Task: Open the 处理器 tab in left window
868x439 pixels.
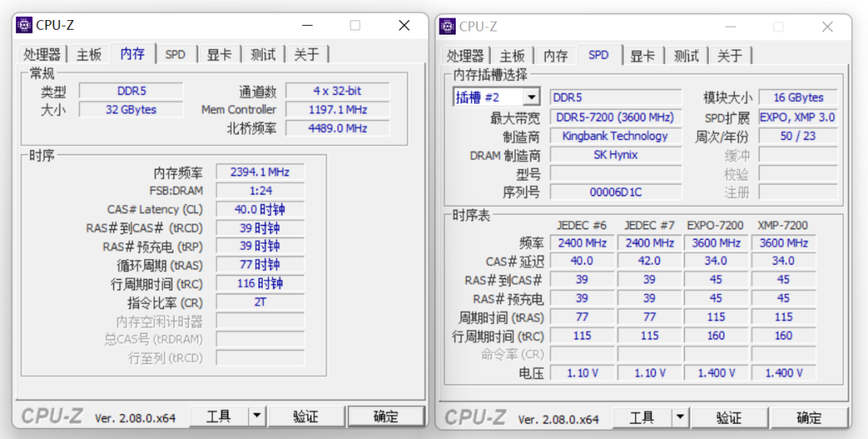Action: pyautogui.click(x=42, y=54)
